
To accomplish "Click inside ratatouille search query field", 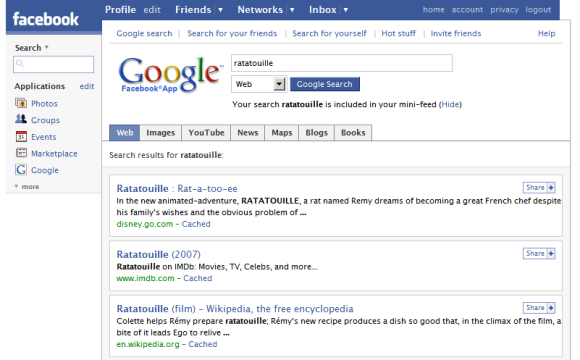I will (342, 63).
